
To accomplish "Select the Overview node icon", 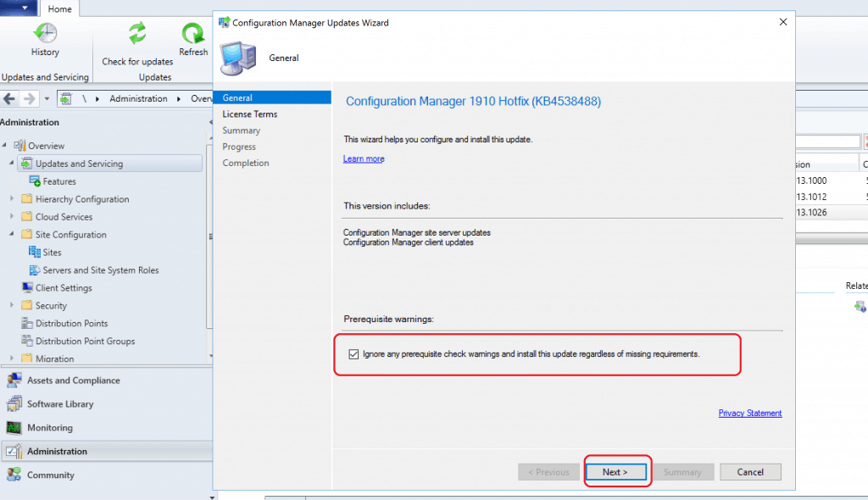I will 20,146.
